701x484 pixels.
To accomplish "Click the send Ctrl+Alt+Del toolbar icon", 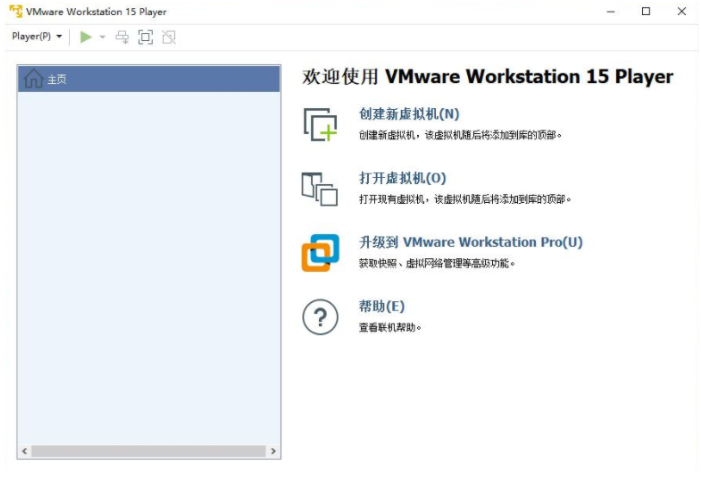I will [122, 37].
